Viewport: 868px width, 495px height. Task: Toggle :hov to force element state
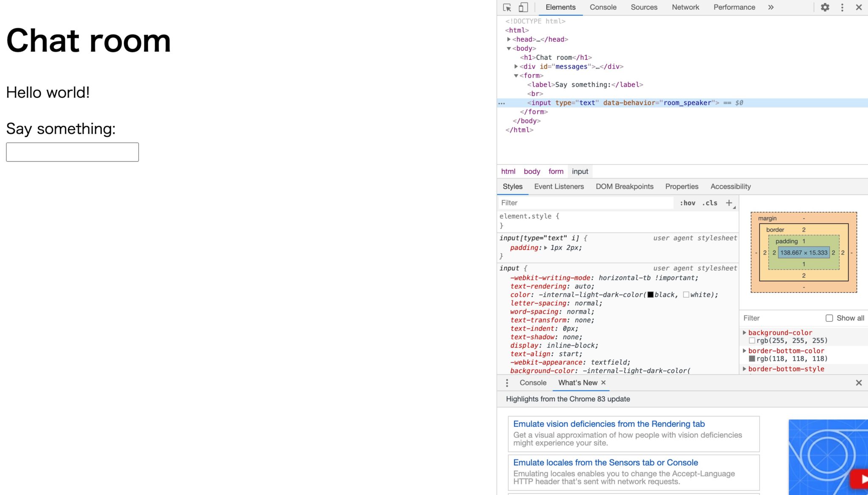688,203
